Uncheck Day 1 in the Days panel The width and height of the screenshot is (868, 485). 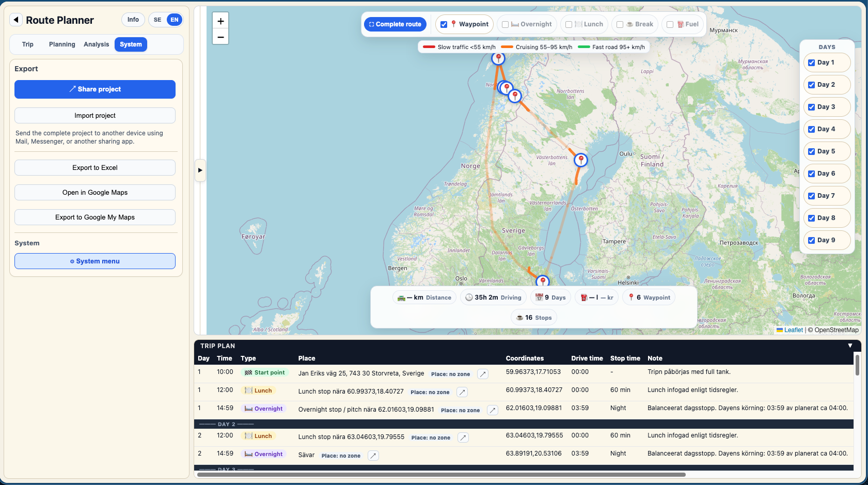coord(812,62)
